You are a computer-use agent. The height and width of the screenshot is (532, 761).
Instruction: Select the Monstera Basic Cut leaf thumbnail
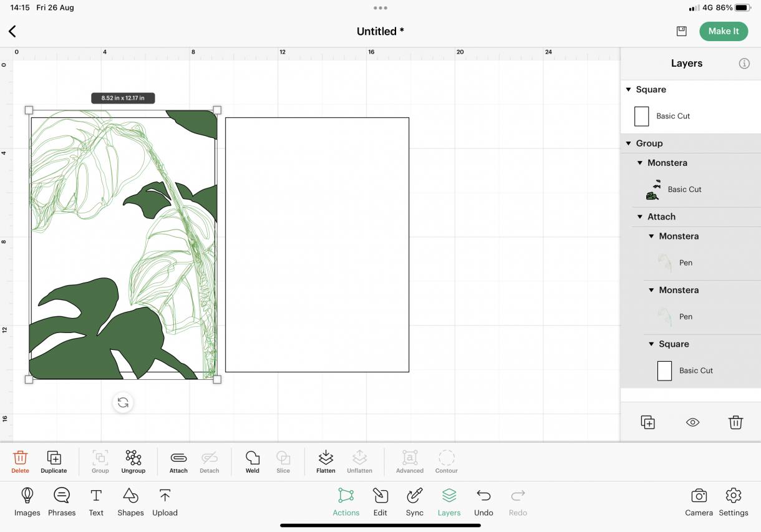653,190
